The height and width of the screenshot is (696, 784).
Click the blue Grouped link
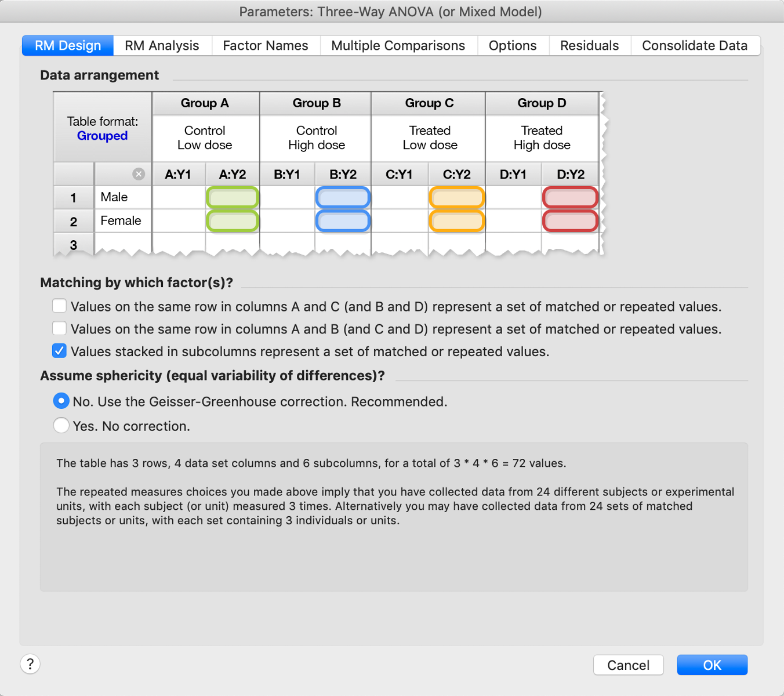click(x=102, y=136)
